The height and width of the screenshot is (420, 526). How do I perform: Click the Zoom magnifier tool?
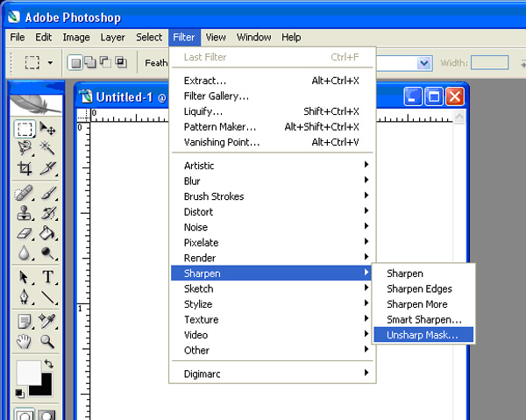(x=48, y=341)
